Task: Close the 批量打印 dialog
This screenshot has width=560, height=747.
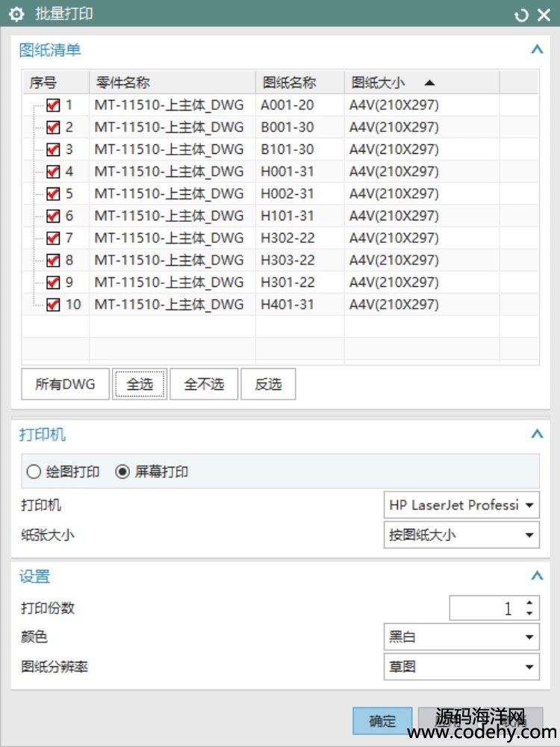Action: [544, 15]
